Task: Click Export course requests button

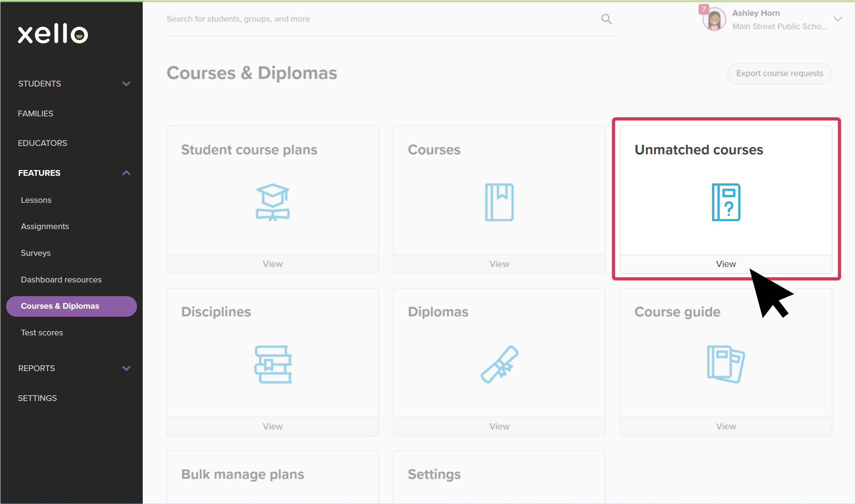Action: click(x=780, y=73)
